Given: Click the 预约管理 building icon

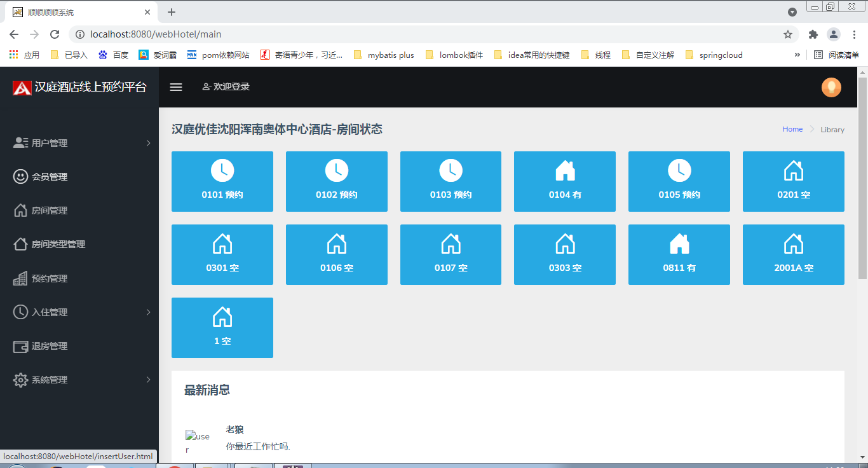Looking at the screenshot, I should coord(20,279).
